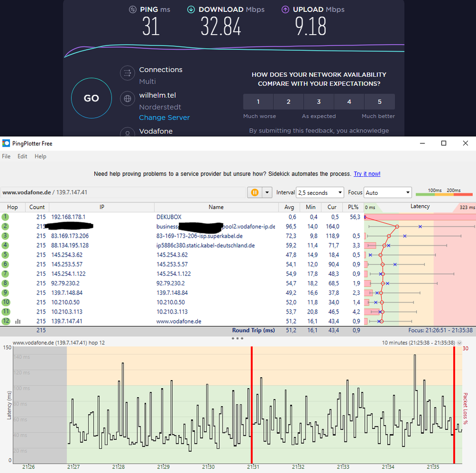Click the Speedtest GO button

(x=91, y=98)
